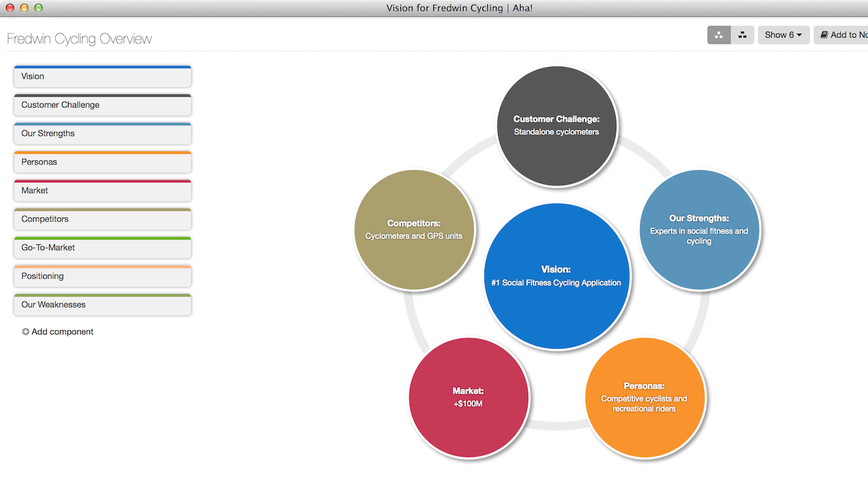Click the Fredwin Cycling Overview heading

(x=79, y=39)
